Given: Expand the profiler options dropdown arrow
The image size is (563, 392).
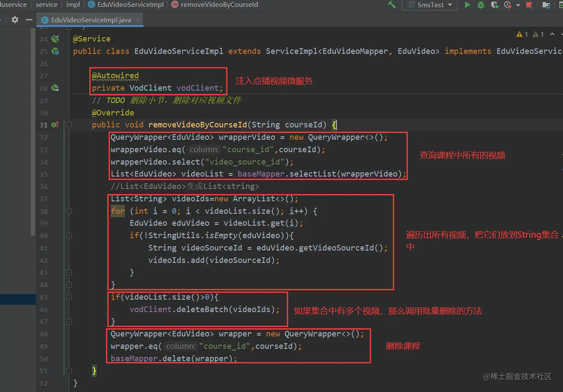Looking at the screenshot, I should tap(518, 5).
